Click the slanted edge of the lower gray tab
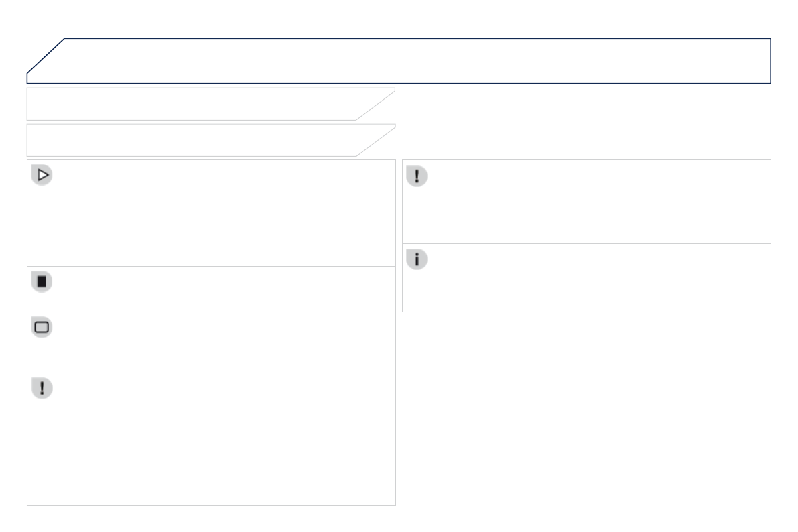The height and width of the screenshot is (532, 798). pos(376,141)
